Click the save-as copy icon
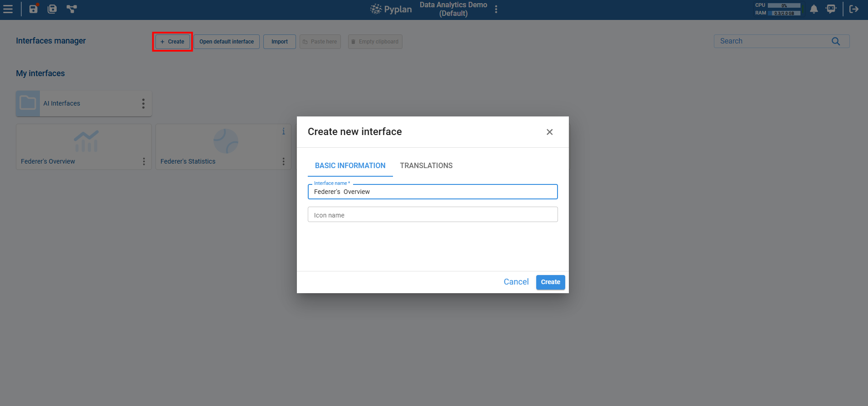Screen dimensions: 868x406 coord(52,9)
